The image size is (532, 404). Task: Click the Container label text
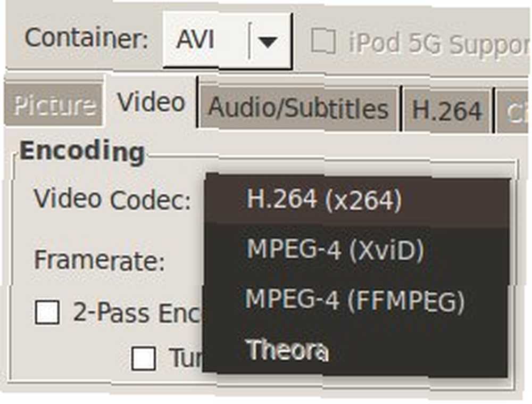87,38
